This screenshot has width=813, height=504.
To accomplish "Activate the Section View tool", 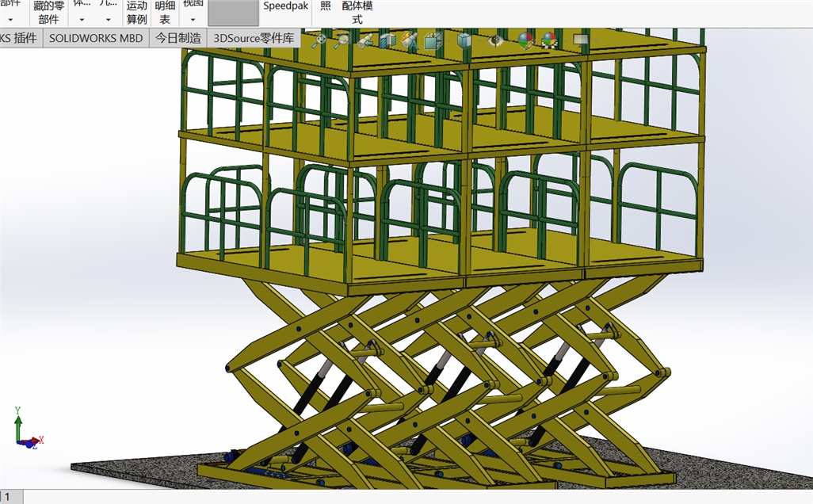I will [387, 40].
